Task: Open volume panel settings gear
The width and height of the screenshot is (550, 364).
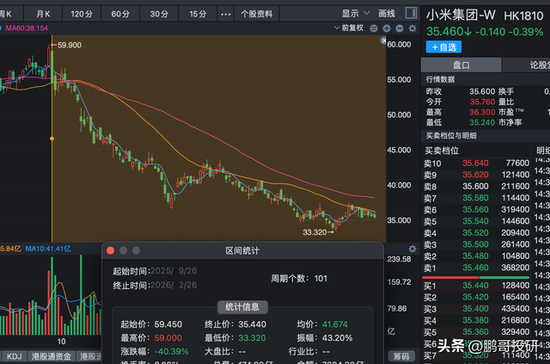Action: pyautogui.click(x=412, y=249)
